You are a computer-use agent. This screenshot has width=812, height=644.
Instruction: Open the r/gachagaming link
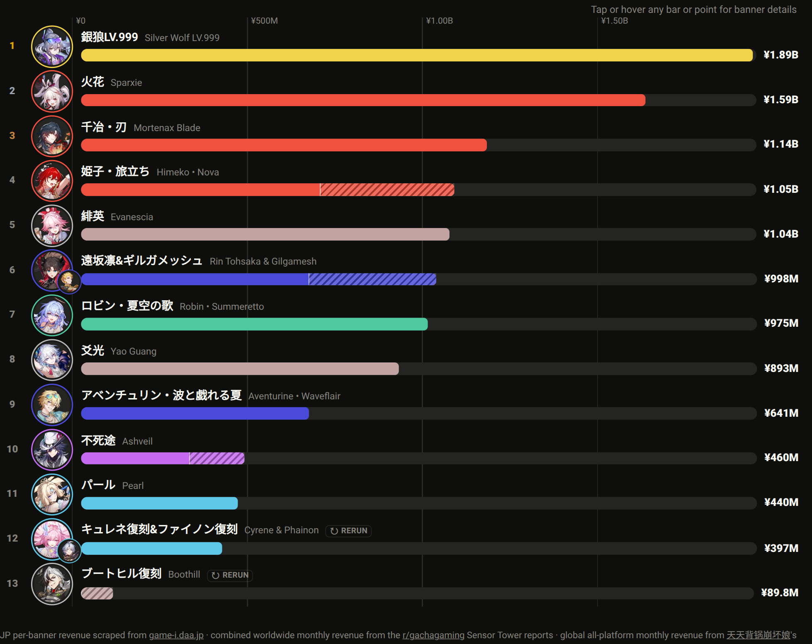point(433,635)
